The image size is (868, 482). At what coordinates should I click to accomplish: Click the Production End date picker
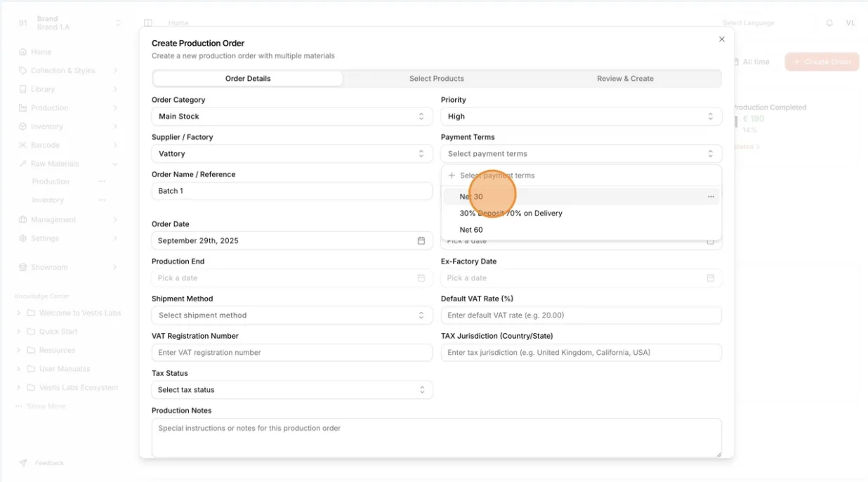(291, 278)
